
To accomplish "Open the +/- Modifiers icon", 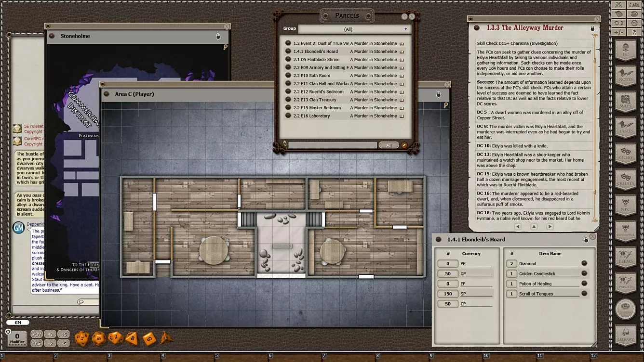I will (618, 32).
